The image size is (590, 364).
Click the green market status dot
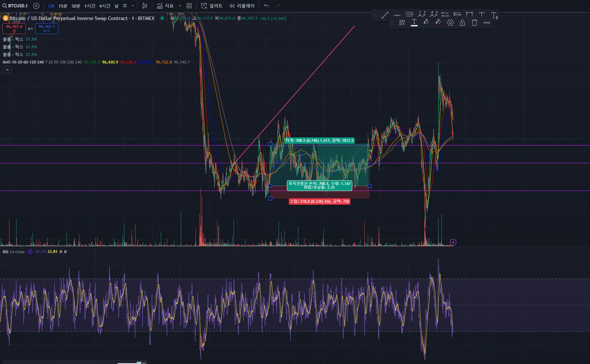pos(162,18)
